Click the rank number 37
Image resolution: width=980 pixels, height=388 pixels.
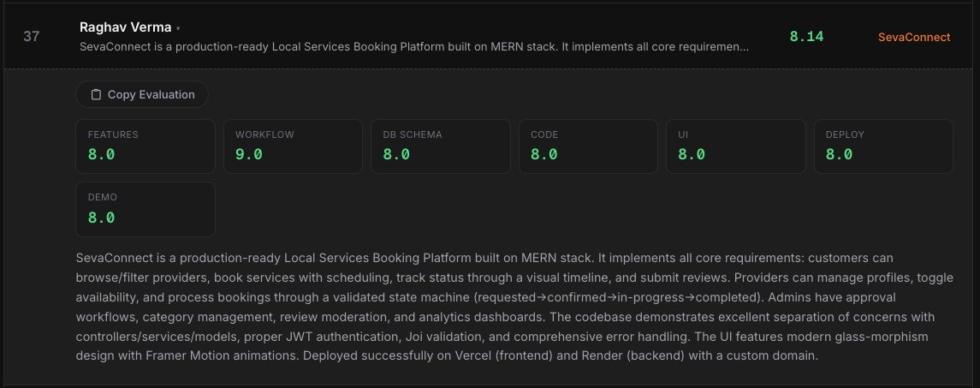[32, 37]
